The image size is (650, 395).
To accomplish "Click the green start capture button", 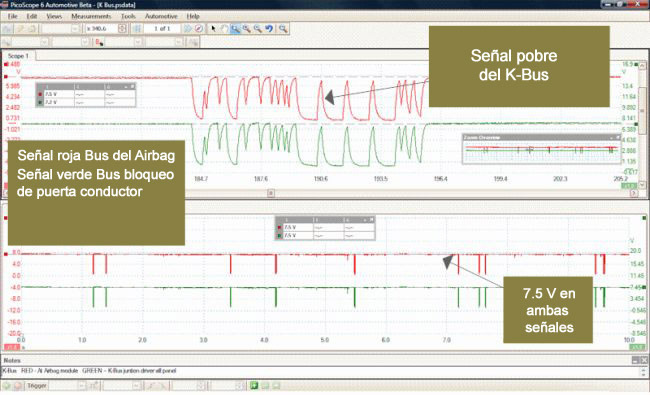I will point(7,385).
